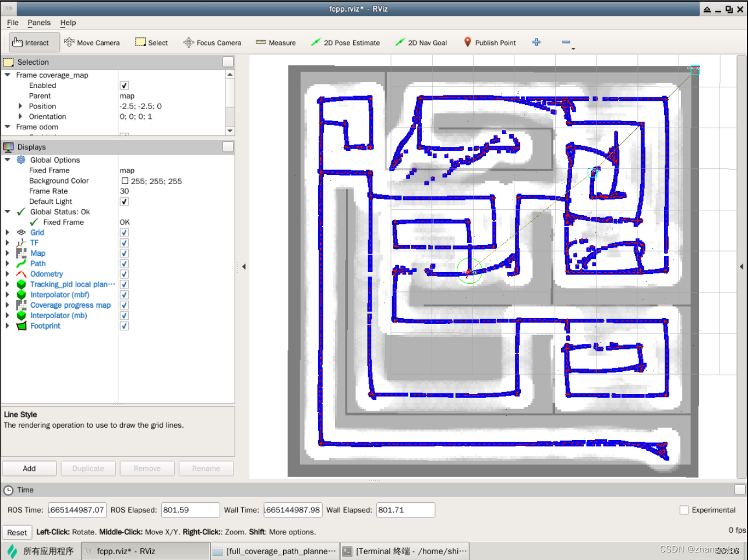Open the applications menu in taskbar
The width and height of the screenshot is (748, 560).
coord(41,551)
